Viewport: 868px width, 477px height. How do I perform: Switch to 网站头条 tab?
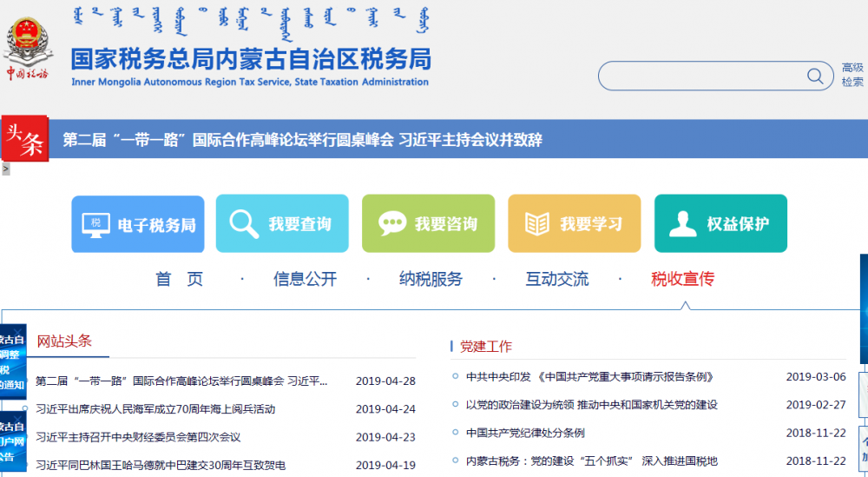click(64, 341)
